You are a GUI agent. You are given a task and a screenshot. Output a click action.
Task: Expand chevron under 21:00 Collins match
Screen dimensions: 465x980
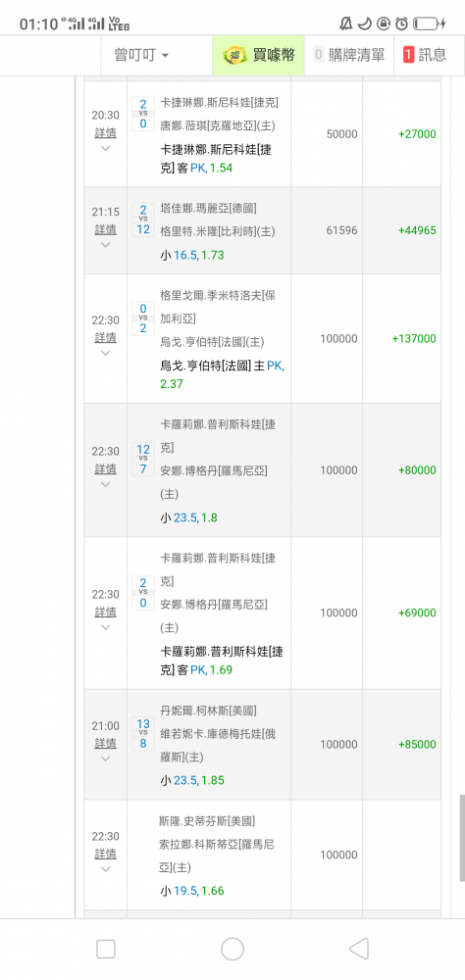tap(105, 759)
